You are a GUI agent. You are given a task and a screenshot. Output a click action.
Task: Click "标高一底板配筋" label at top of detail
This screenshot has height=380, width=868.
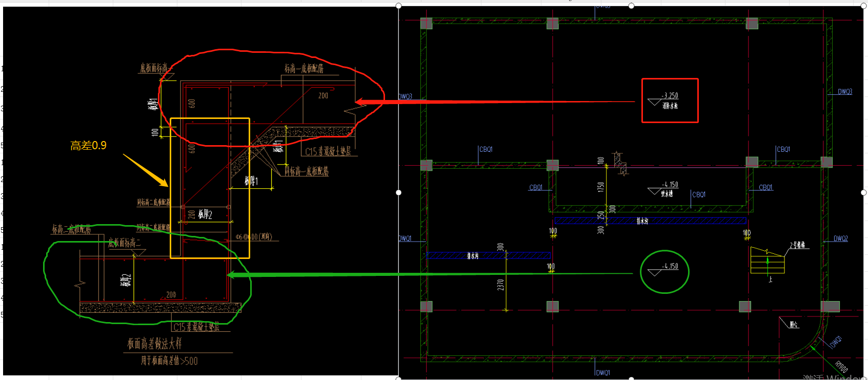click(304, 68)
